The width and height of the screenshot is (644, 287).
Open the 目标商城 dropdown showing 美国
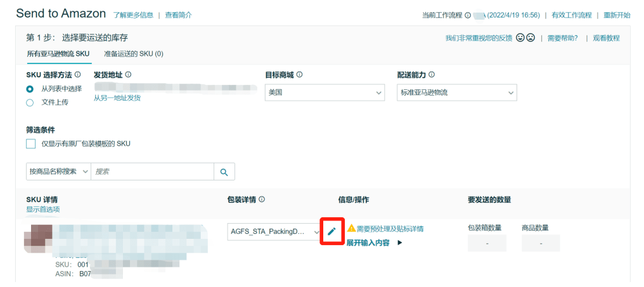tap(325, 92)
